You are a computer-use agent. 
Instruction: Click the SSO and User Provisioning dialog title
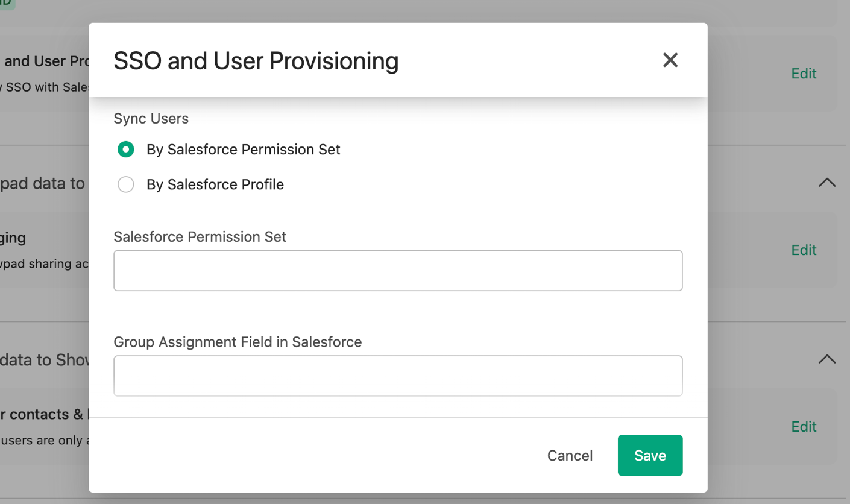(256, 61)
